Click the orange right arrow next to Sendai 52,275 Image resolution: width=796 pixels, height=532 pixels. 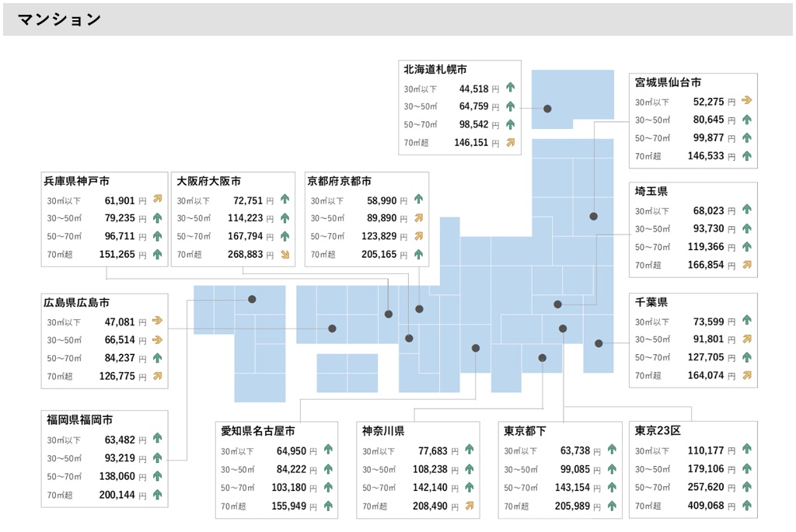(747, 101)
